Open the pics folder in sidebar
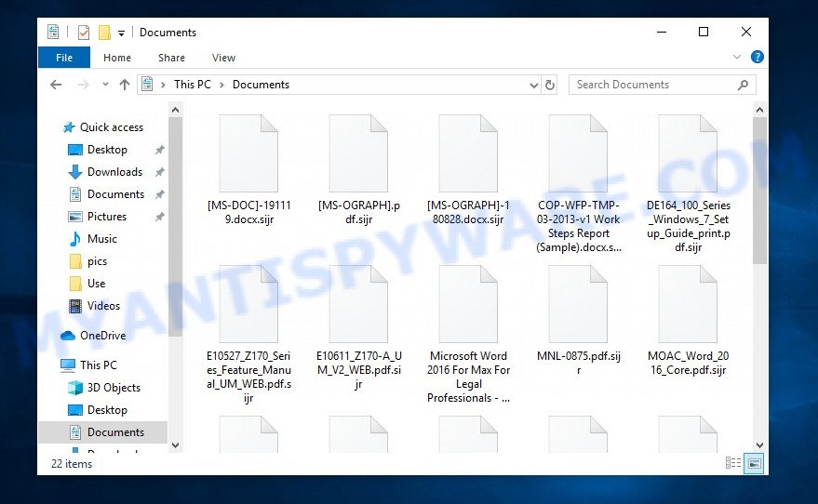 point(97,261)
